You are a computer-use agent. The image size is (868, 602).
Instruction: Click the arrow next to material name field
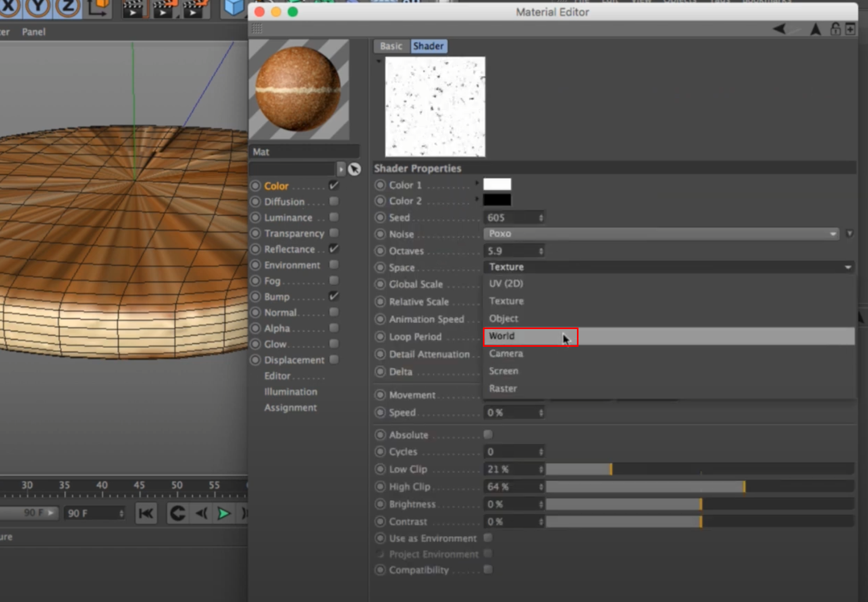tap(340, 169)
